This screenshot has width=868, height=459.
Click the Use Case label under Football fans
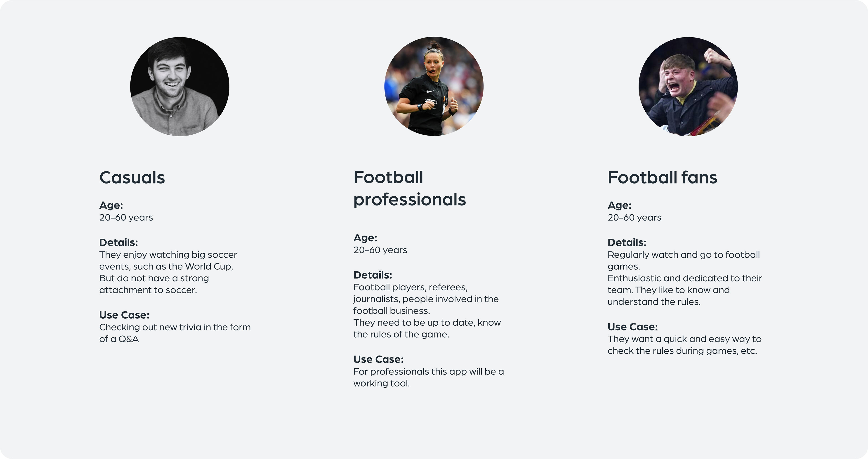tap(632, 327)
